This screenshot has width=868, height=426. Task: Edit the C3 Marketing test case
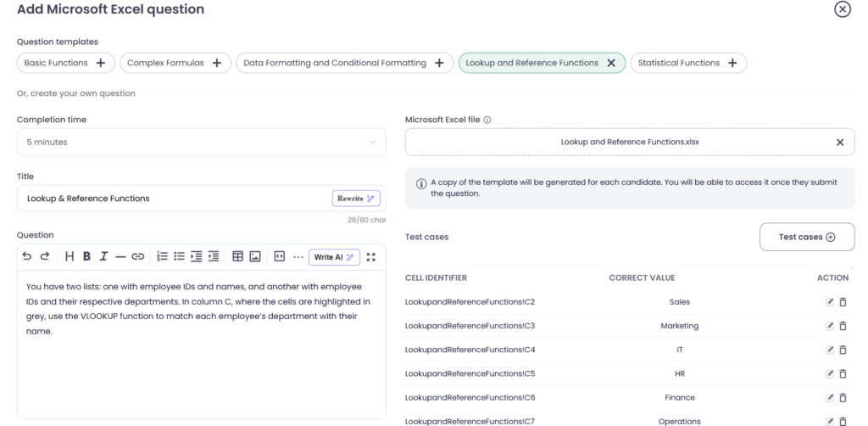(x=829, y=326)
